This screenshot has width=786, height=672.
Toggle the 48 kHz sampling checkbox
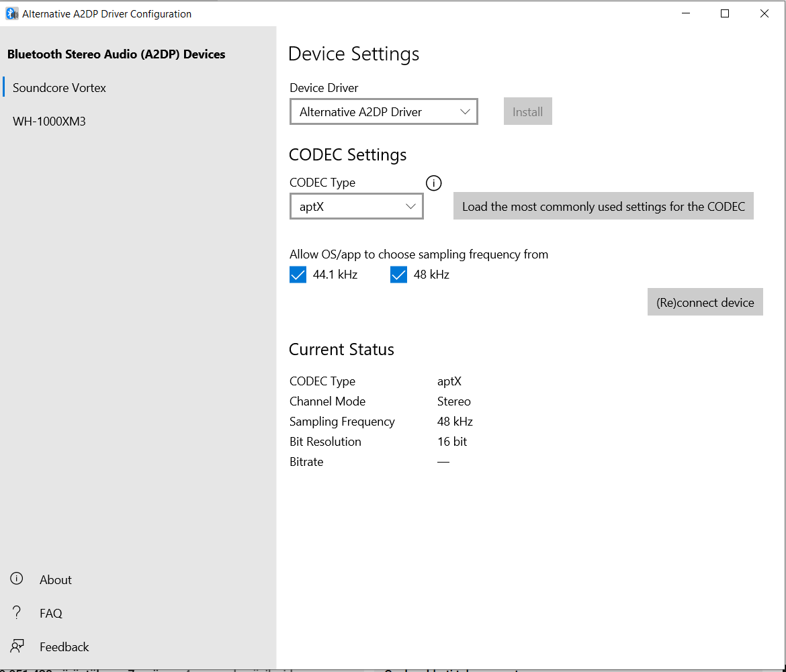[398, 275]
